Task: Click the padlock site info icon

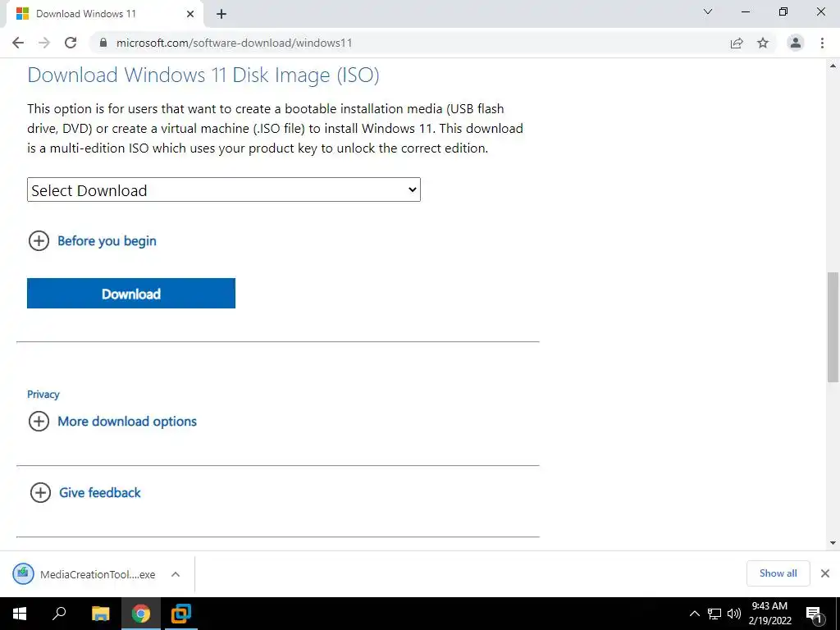Action: point(103,43)
